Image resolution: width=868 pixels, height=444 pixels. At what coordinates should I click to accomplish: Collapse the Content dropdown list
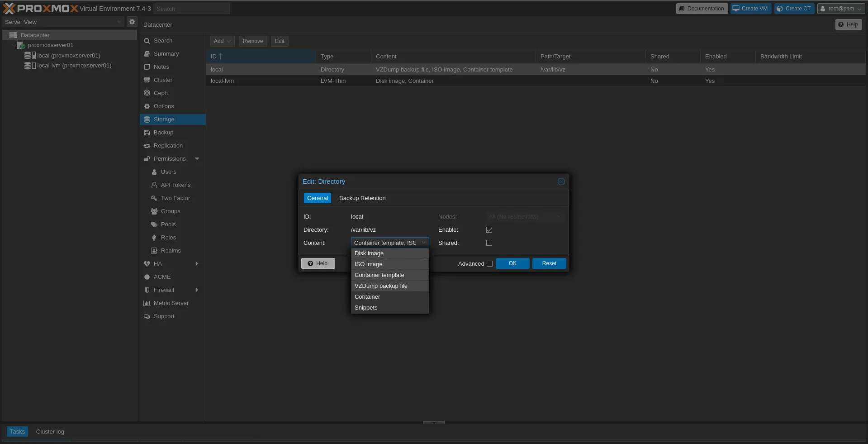pos(423,243)
